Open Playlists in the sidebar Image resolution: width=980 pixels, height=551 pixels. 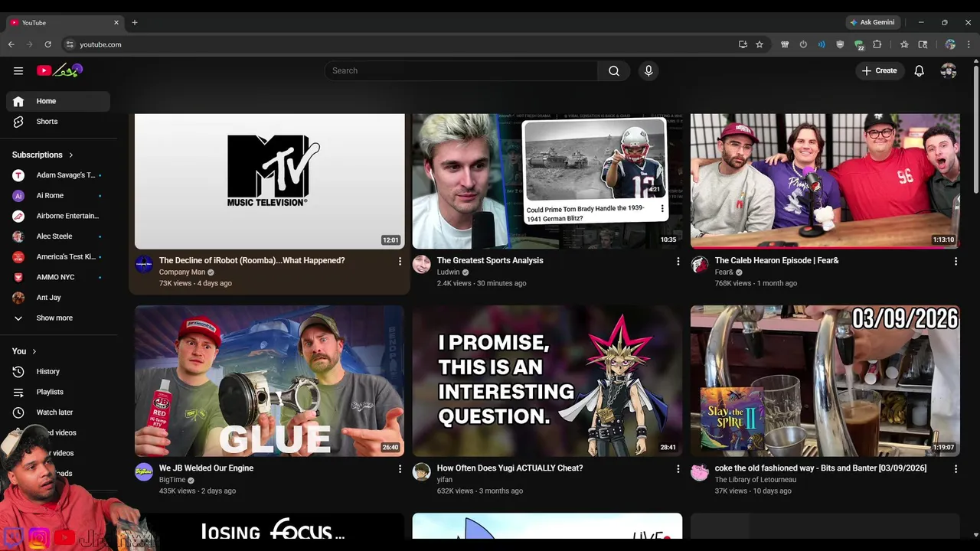(x=58, y=392)
